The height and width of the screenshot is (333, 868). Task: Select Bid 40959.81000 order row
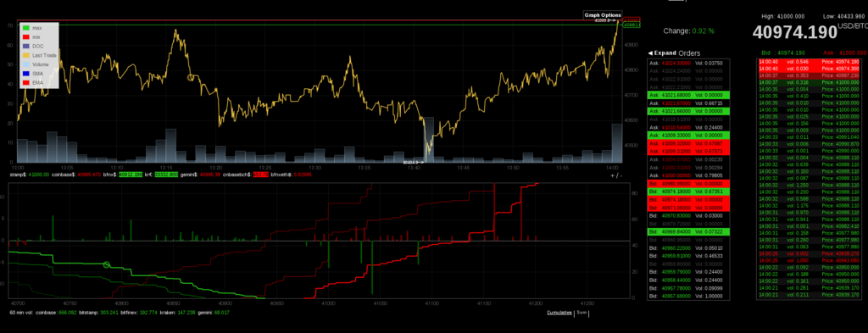tap(688, 256)
